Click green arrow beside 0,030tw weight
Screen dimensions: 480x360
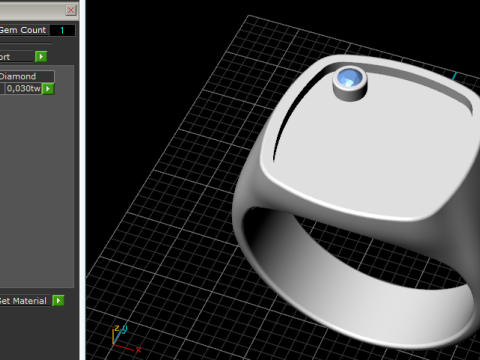click(x=48, y=89)
